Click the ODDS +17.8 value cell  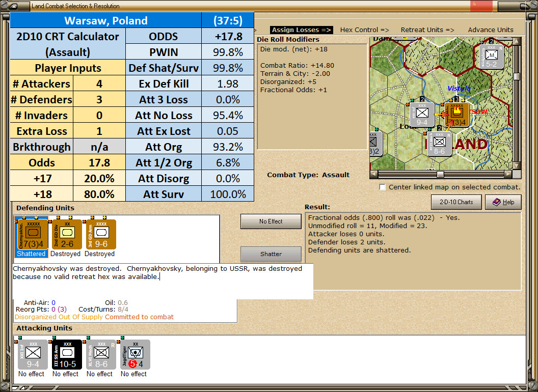(228, 36)
